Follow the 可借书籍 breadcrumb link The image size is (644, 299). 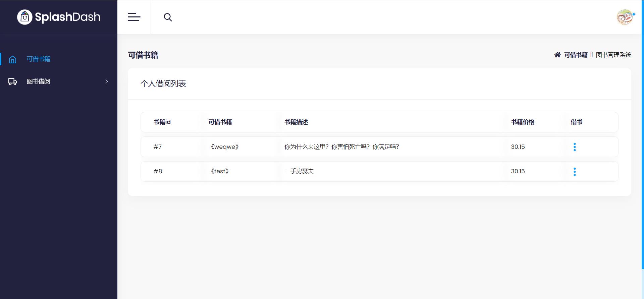click(x=576, y=55)
